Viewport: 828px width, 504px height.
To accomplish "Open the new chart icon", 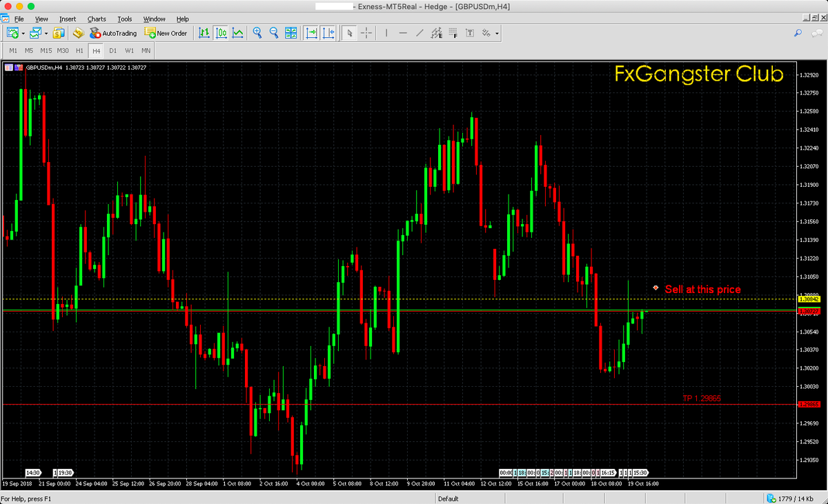I will click(x=12, y=32).
